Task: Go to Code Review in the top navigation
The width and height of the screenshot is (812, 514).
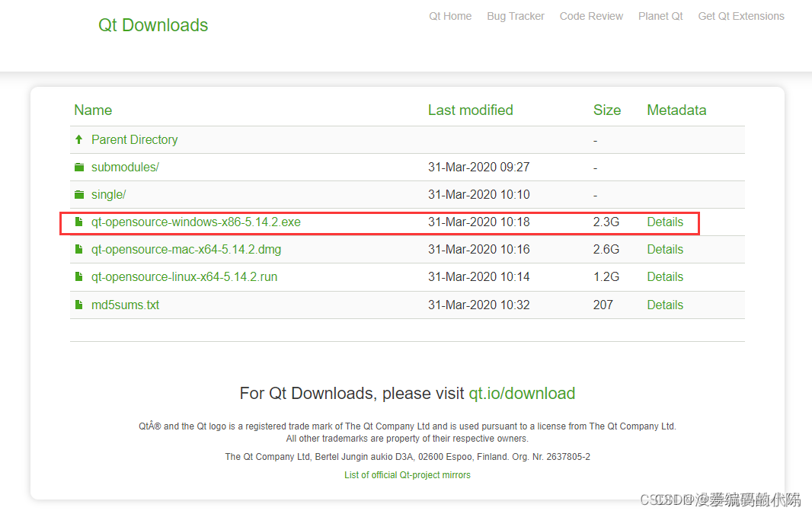Action: click(x=591, y=16)
